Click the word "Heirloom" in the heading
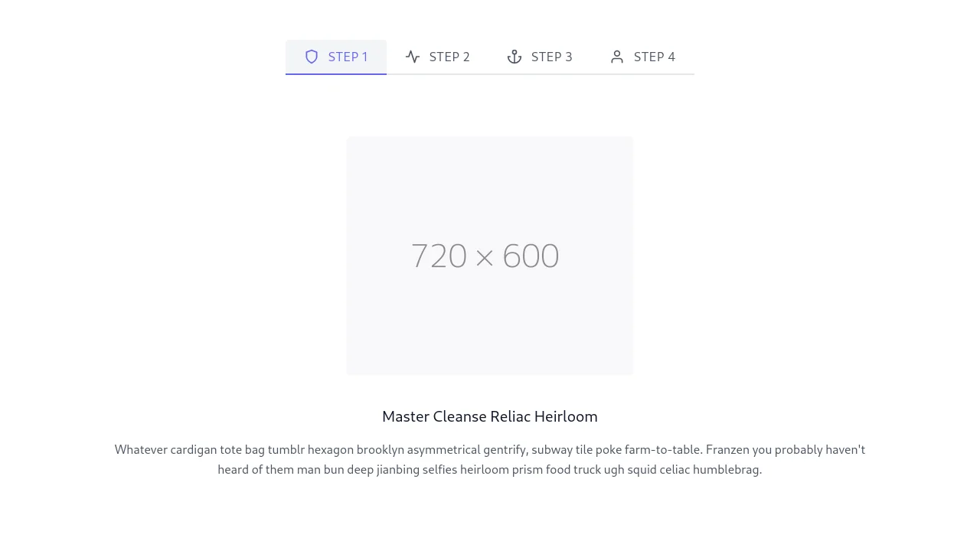 tap(566, 416)
